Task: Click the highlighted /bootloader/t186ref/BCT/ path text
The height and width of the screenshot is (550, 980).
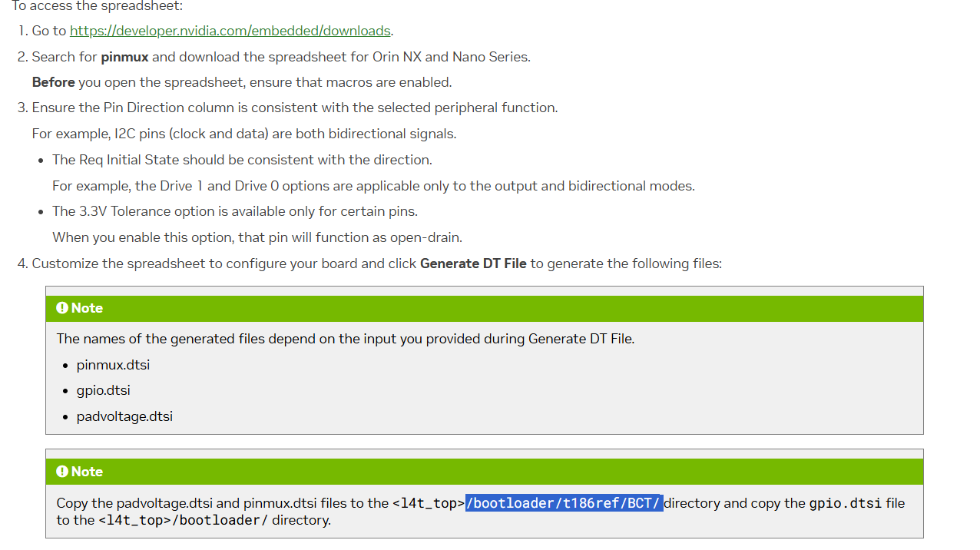Action: [564, 503]
